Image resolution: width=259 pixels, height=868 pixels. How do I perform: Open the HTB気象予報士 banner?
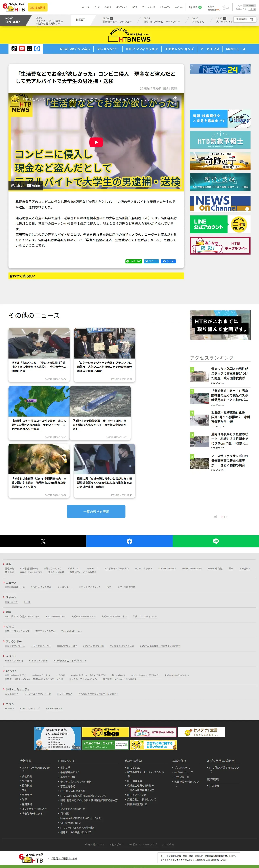220,139
